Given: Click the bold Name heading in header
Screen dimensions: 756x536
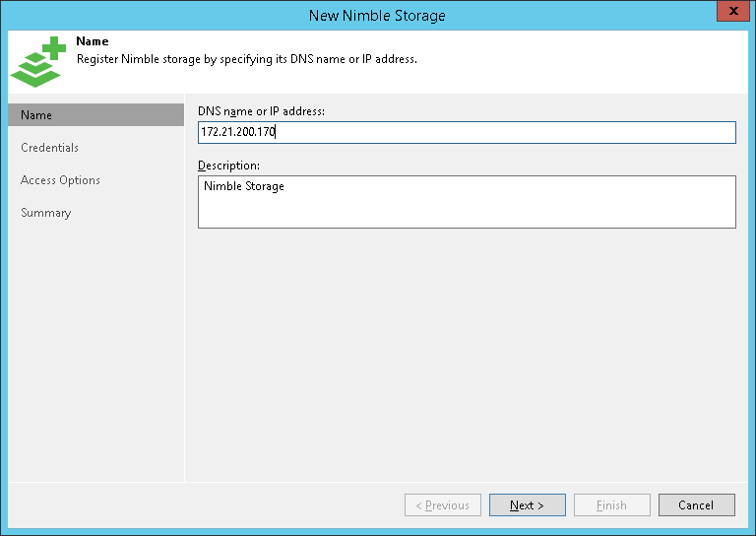Looking at the screenshot, I should pyautogui.click(x=93, y=42).
